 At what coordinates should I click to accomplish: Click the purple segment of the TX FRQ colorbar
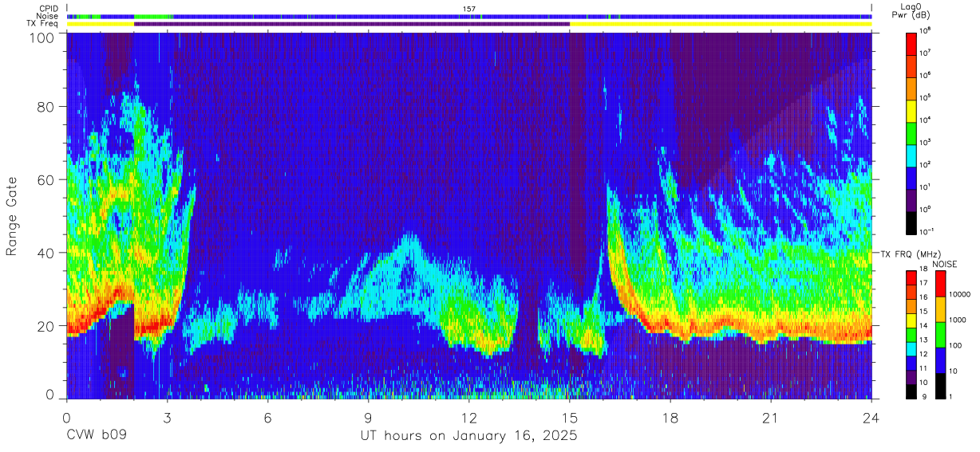913,378
